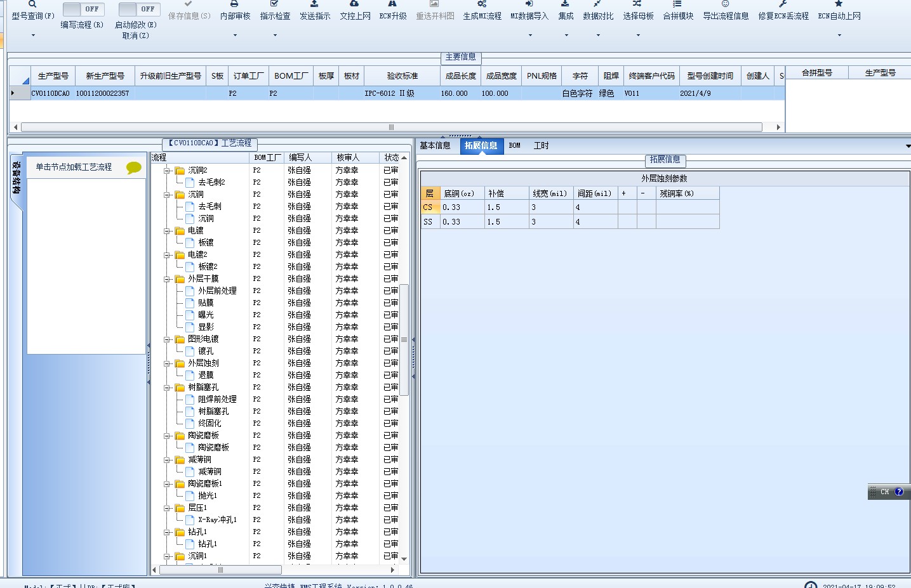The image size is (911, 588).
Task: Click the CH input language indicator
Action: pyautogui.click(x=884, y=492)
